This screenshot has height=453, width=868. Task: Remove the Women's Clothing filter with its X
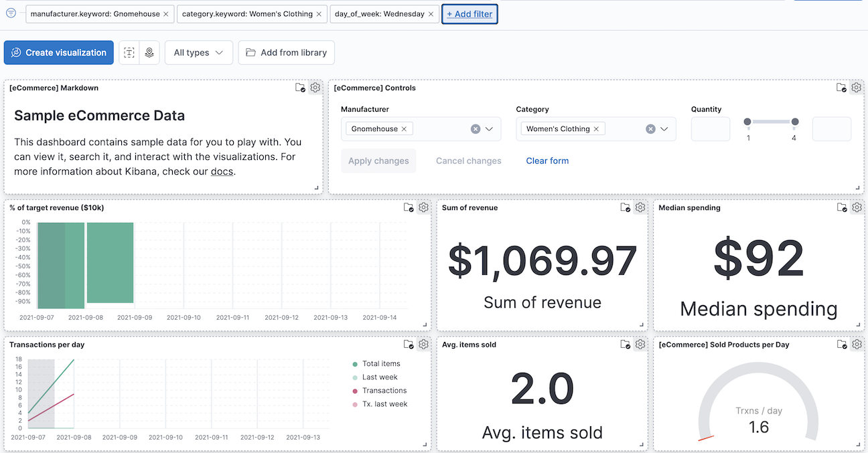319,13
